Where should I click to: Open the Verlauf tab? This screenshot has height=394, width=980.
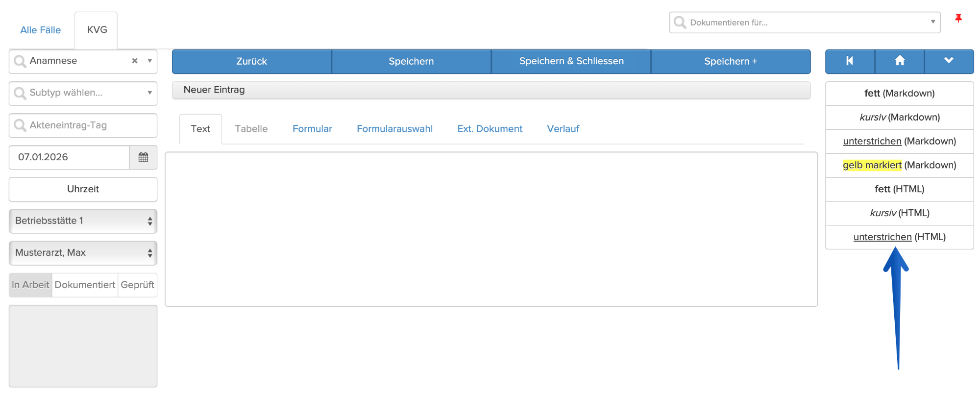563,129
